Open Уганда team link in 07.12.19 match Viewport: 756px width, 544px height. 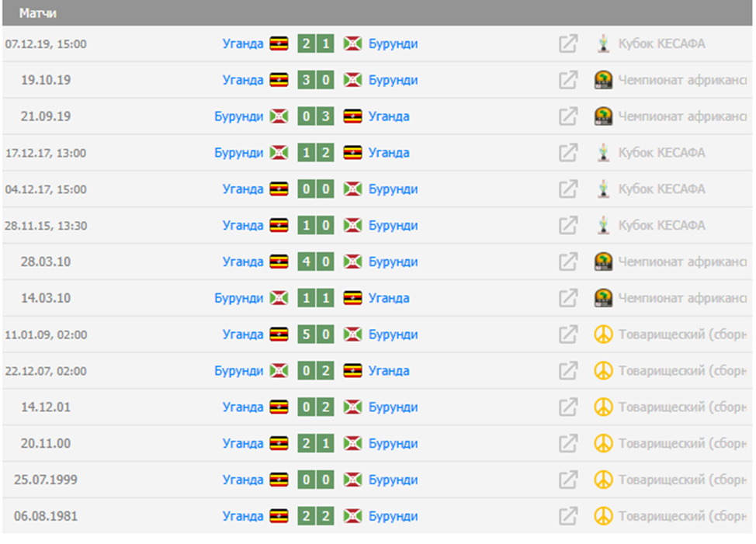(x=243, y=43)
